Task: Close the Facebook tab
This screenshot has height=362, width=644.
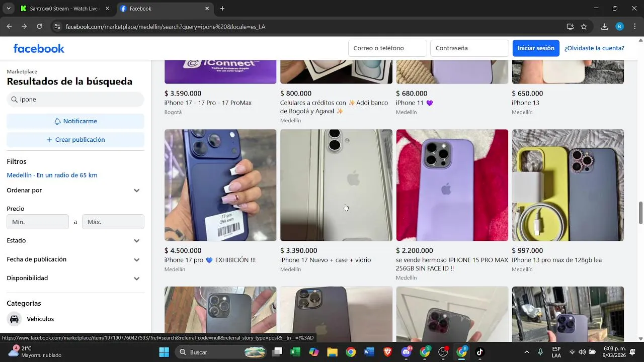Action: (x=207, y=9)
